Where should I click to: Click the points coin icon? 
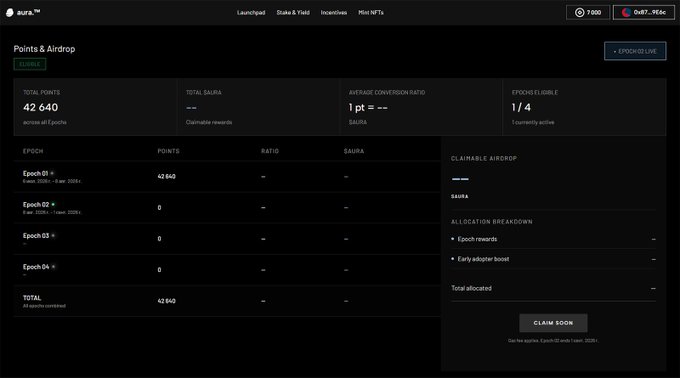click(x=579, y=13)
